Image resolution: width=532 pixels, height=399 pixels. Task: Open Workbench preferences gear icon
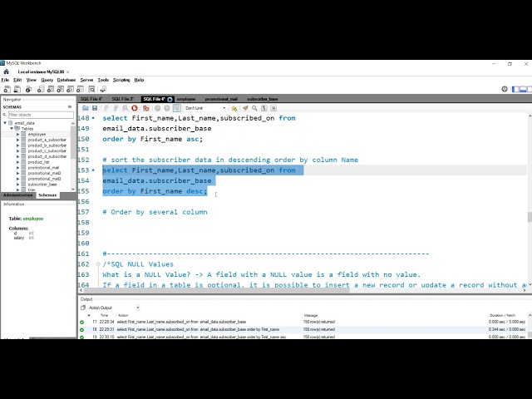click(505, 89)
